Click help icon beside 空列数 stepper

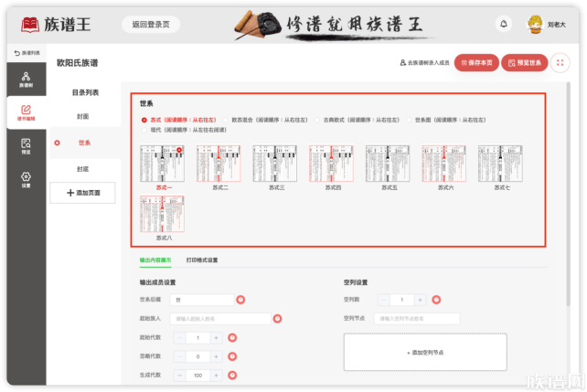pos(436,300)
